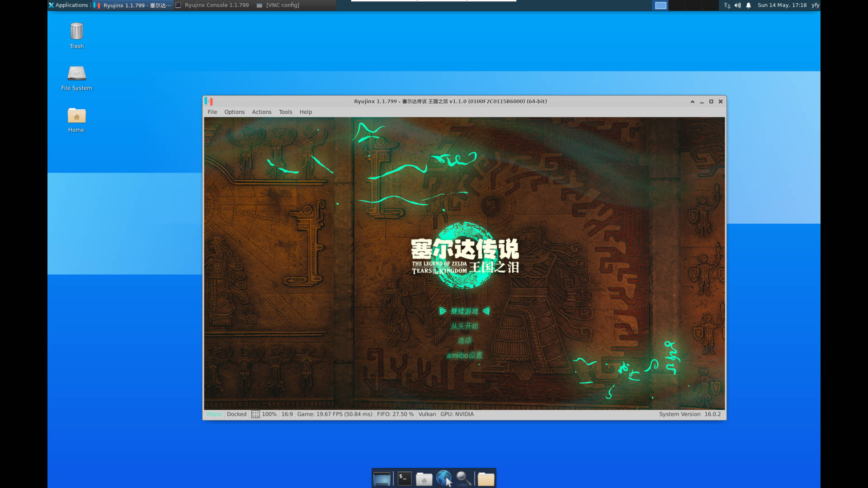Image resolution: width=868 pixels, height=488 pixels.
Task: Toggle the 16:9 aspect ratio label
Action: [287, 414]
